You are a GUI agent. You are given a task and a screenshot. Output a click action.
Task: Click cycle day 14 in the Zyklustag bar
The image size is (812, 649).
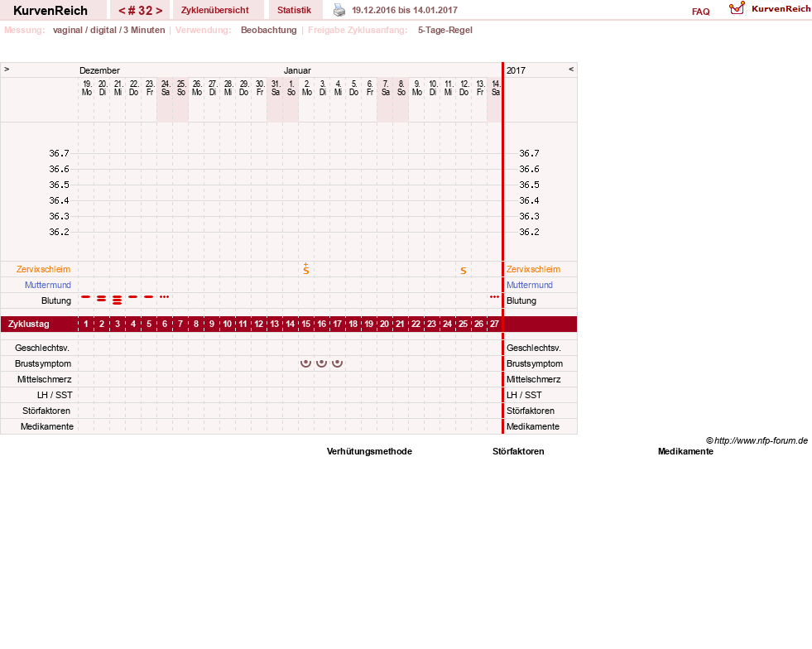291,324
